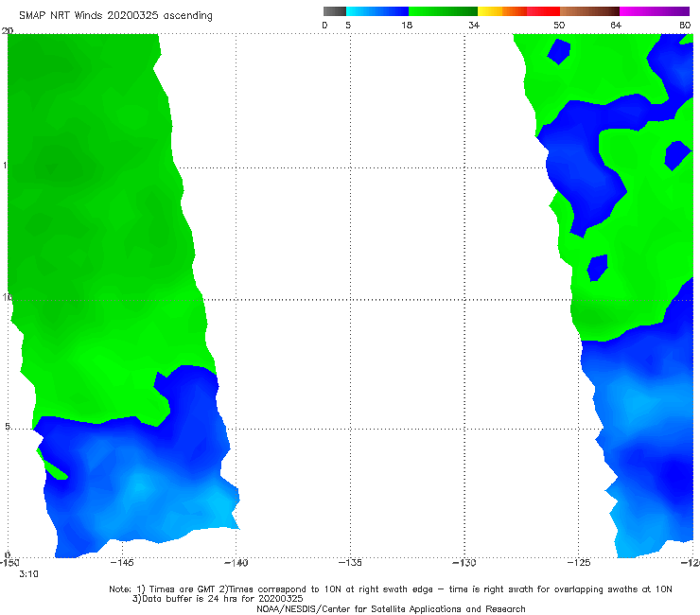
Task: Click the longitude label '-125'
Action: pos(579,562)
